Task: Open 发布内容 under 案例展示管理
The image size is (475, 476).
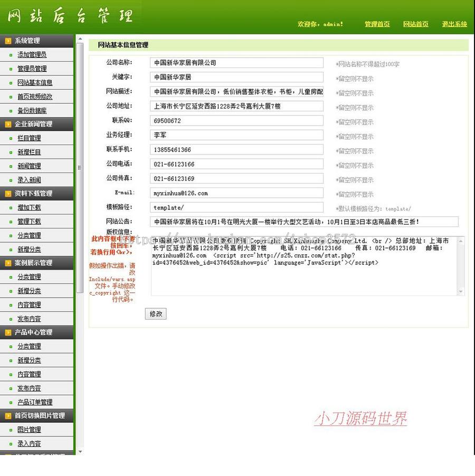Action: point(29,319)
